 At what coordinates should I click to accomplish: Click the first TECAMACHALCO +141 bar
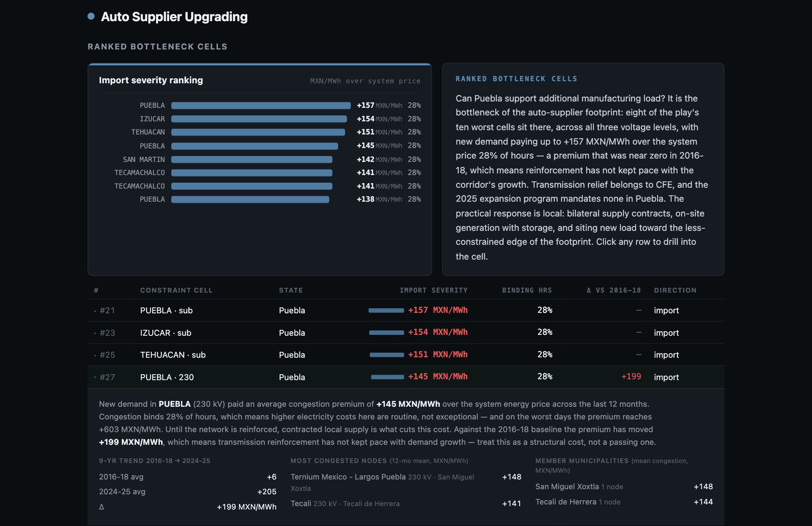tap(252, 173)
